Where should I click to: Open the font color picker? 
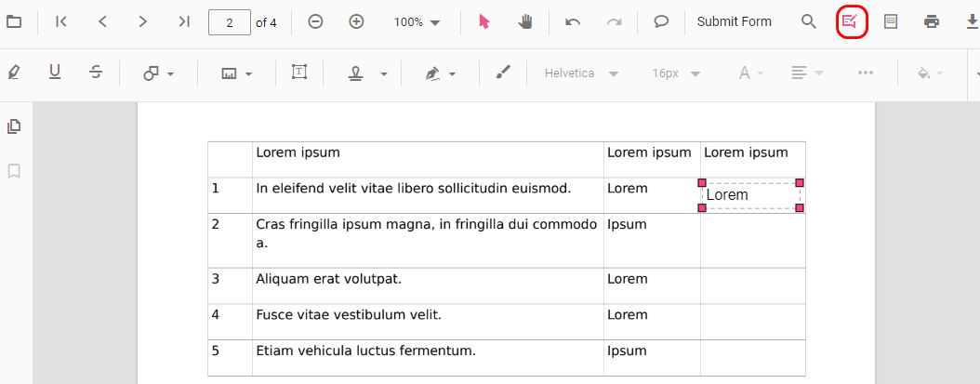[x=751, y=73]
